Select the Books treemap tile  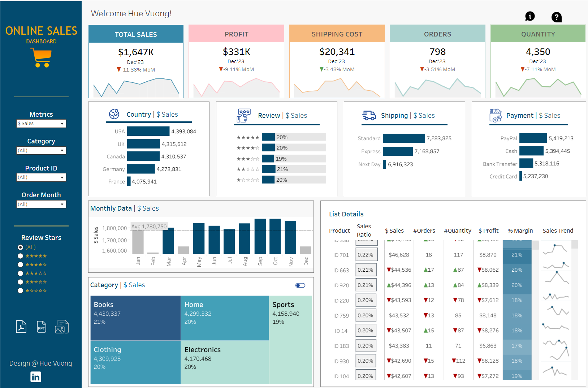(x=135, y=318)
